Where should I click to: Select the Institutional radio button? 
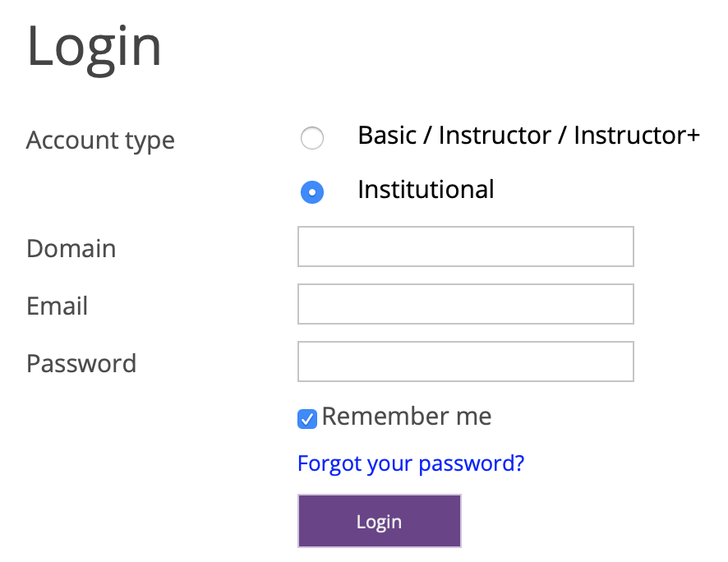pyautogui.click(x=312, y=192)
